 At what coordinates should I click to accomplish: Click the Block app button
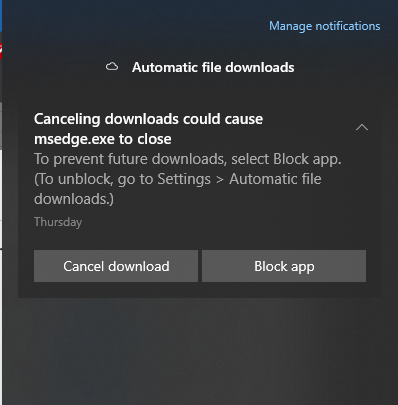point(284,266)
